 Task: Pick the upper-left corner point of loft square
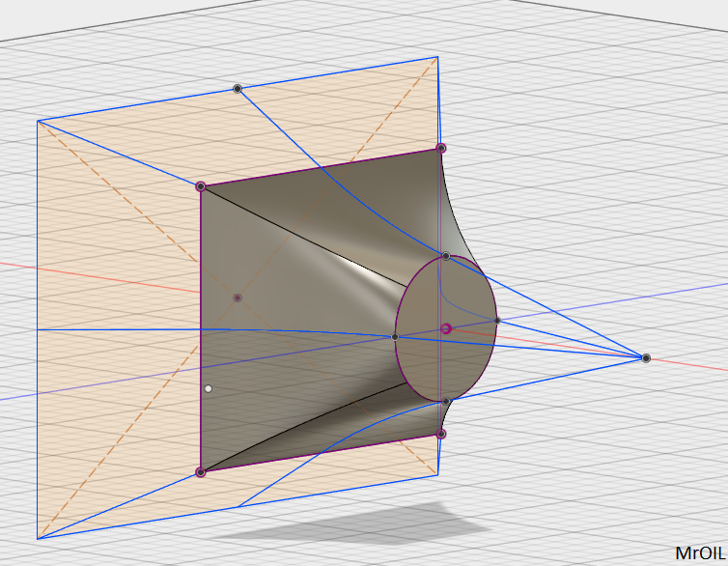tap(201, 186)
